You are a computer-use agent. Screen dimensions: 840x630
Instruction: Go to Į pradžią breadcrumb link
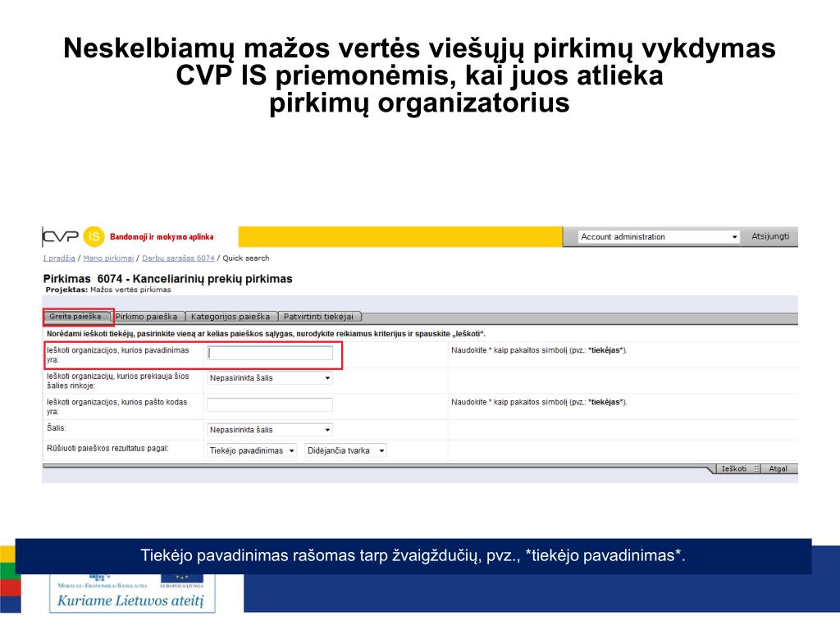tap(59, 258)
